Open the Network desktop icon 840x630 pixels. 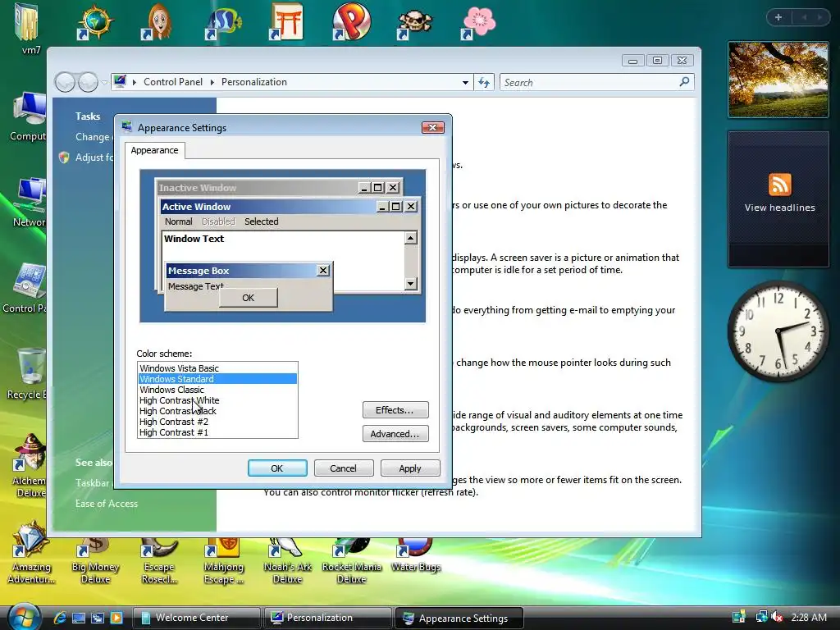coord(29,203)
